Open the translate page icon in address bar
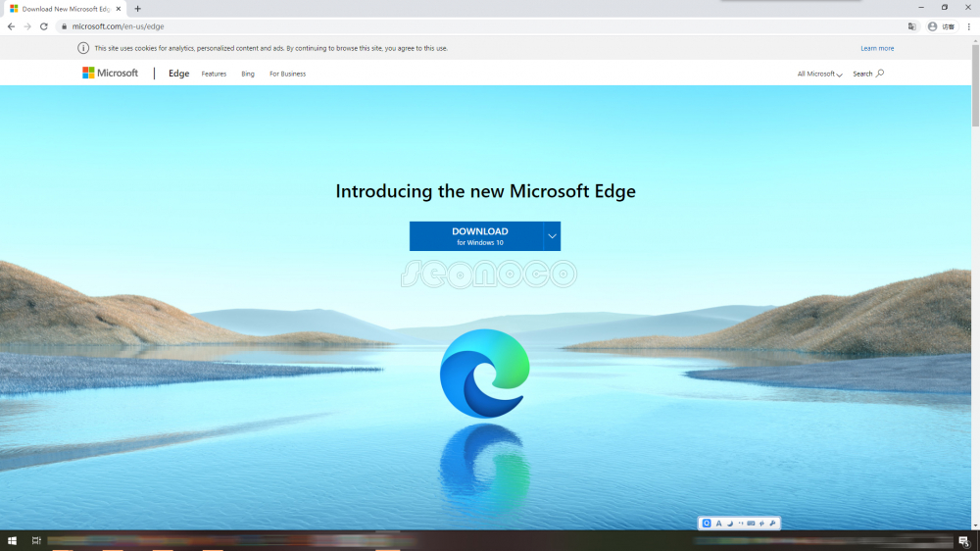This screenshot has width=980, height=551. tap(912, 26)
